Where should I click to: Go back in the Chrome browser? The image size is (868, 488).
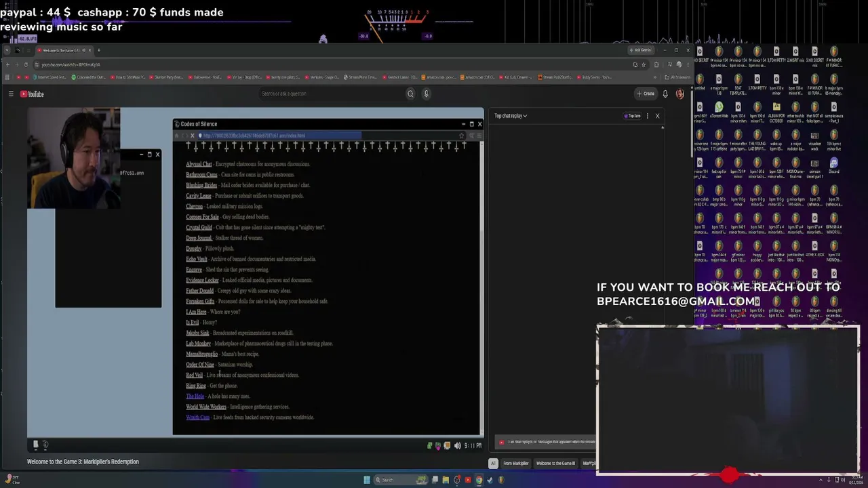[7, 64]
